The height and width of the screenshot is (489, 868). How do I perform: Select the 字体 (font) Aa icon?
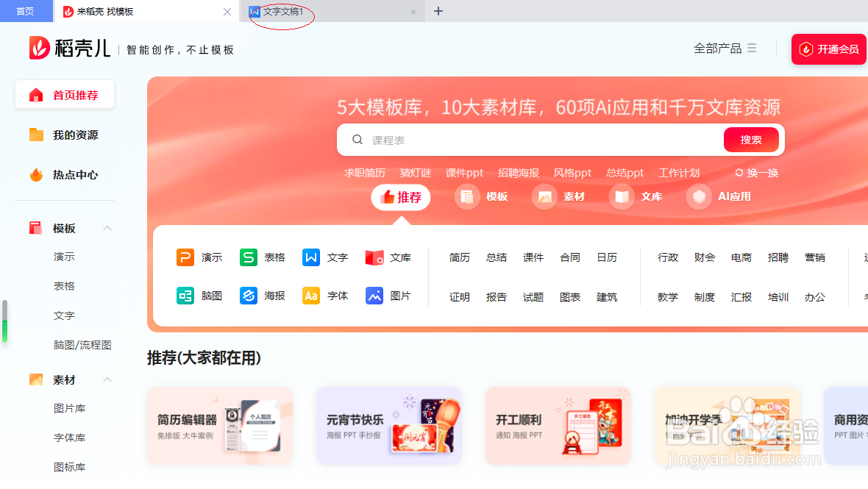point(310,296)
